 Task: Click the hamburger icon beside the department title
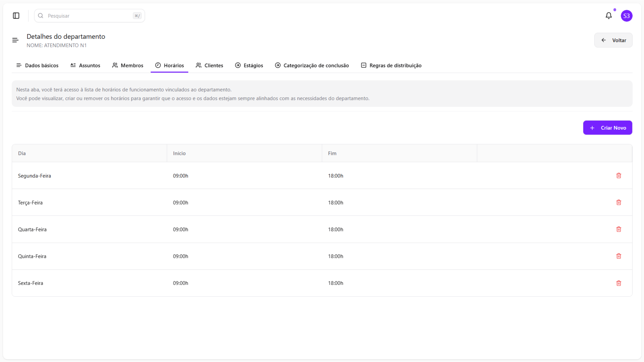(15, 40)
